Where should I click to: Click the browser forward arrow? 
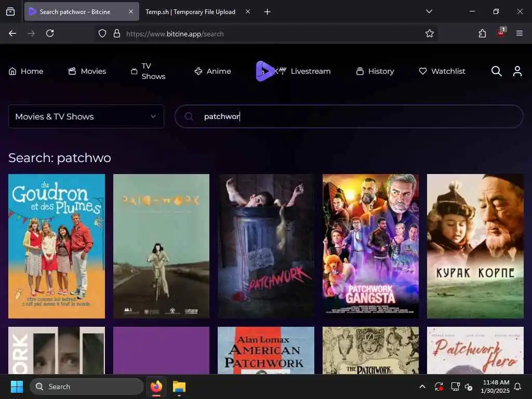(31, 33)
